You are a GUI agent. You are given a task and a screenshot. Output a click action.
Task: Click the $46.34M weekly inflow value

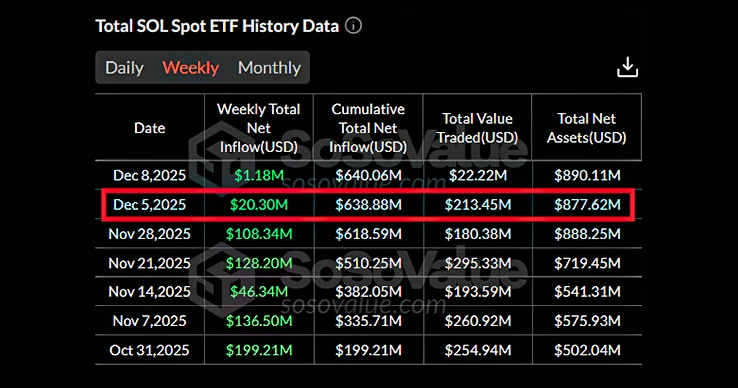259,291
